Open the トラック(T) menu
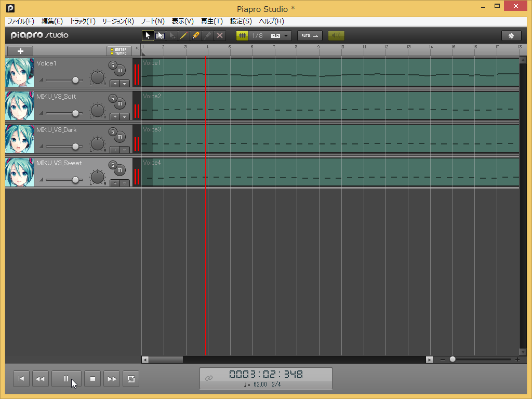The width and height of the screenshot is (532, 399). [x=83, y=21]
